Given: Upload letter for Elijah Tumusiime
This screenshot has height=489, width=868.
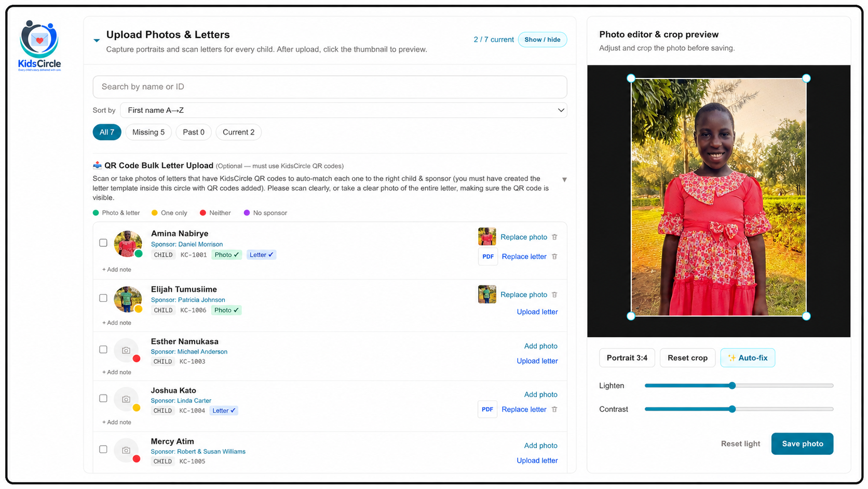Looking at the screenshot, I should 537,312.
